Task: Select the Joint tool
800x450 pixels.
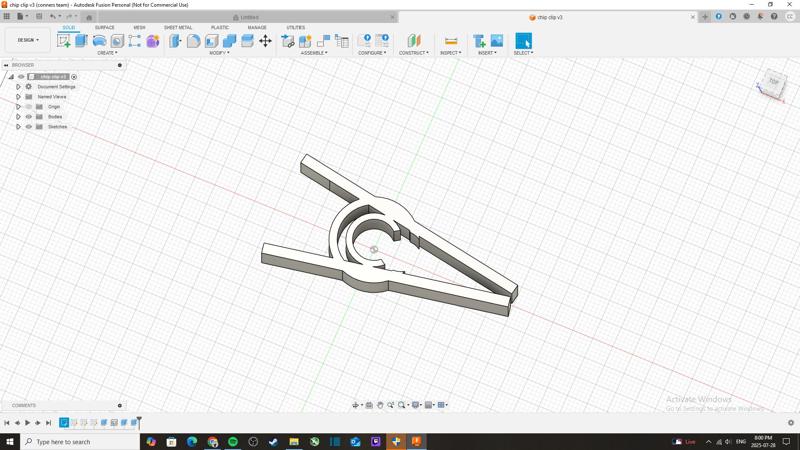Action: click(x=323, y=41)
